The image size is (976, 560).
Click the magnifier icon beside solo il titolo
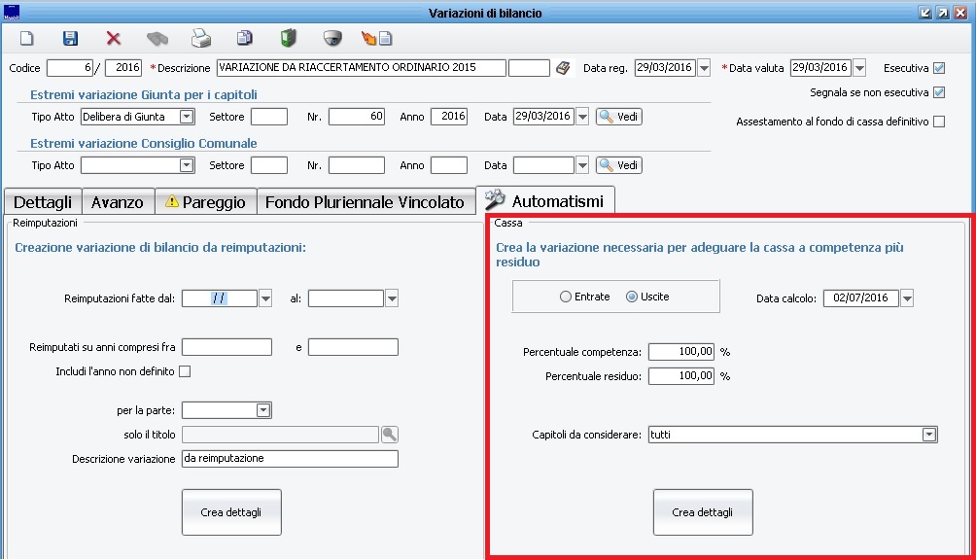tap(390, 435)
